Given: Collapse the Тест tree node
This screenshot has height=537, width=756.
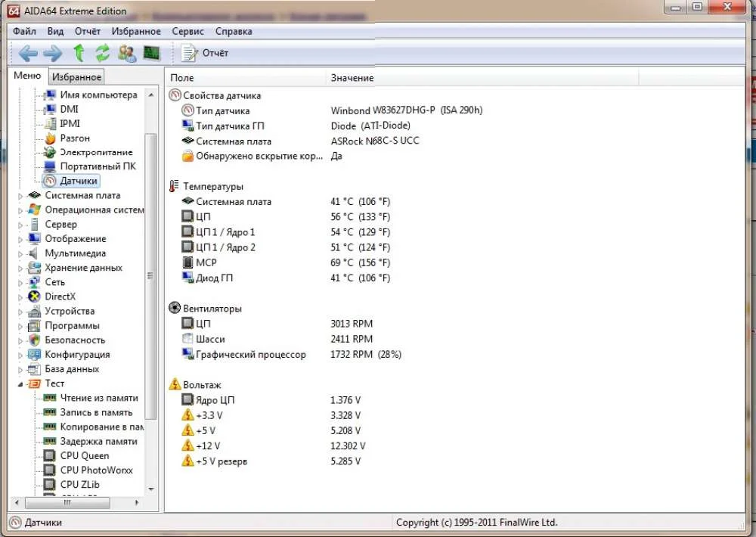Looking at the screenshot, I should click(20, 384).
